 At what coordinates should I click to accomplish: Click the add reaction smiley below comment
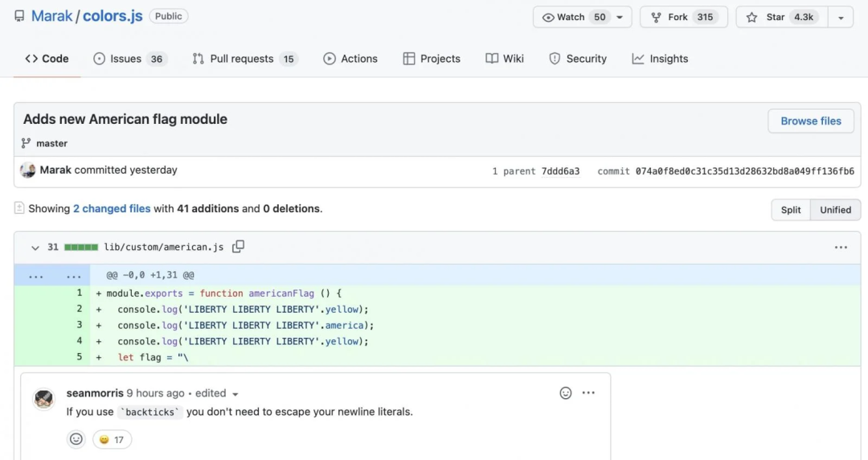point(76,440)
